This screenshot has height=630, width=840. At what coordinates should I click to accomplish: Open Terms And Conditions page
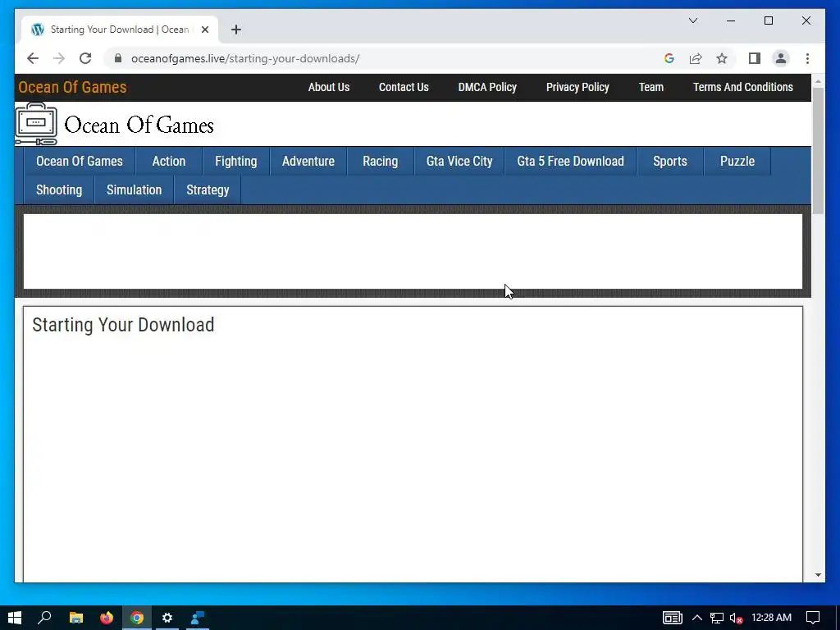point(742,87)
